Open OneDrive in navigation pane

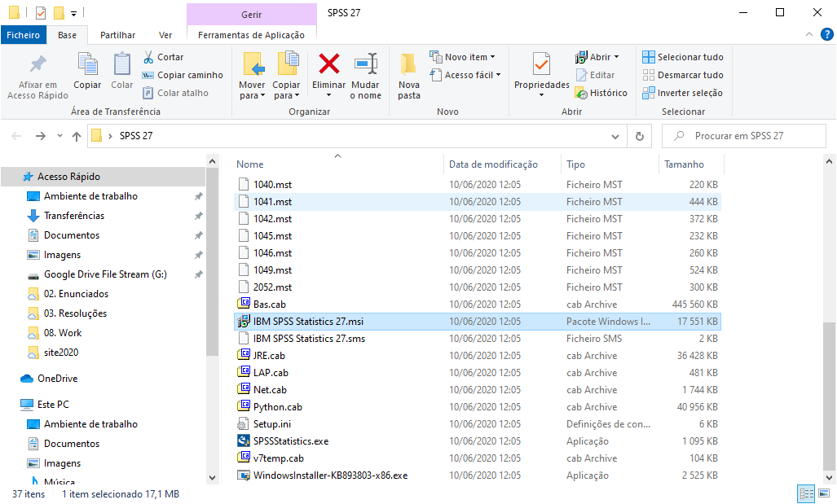(x=57, y=378)
